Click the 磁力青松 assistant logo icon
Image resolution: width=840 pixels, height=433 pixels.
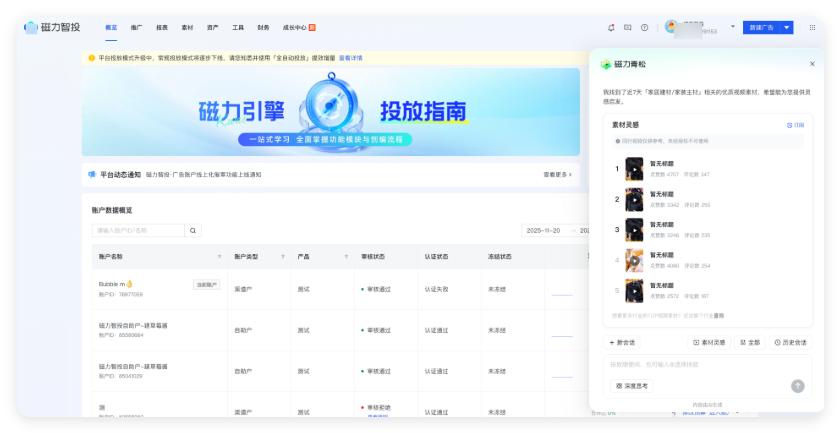point(606,64)
